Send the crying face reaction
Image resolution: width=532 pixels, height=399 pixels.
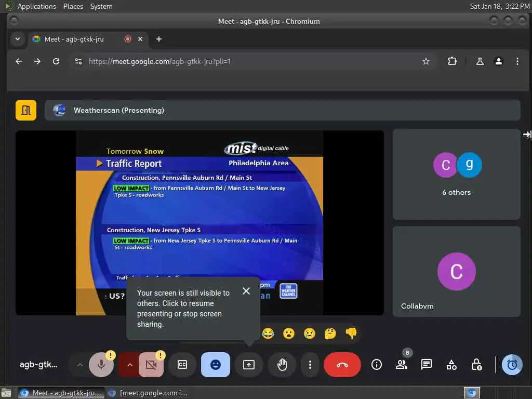(310, 334)
